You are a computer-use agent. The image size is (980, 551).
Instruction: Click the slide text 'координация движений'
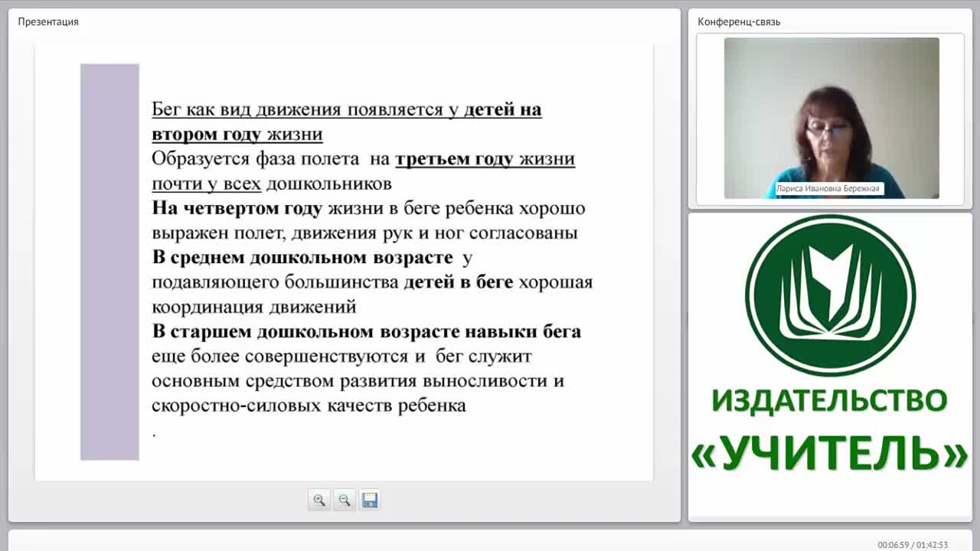click(x=254, y=307)
